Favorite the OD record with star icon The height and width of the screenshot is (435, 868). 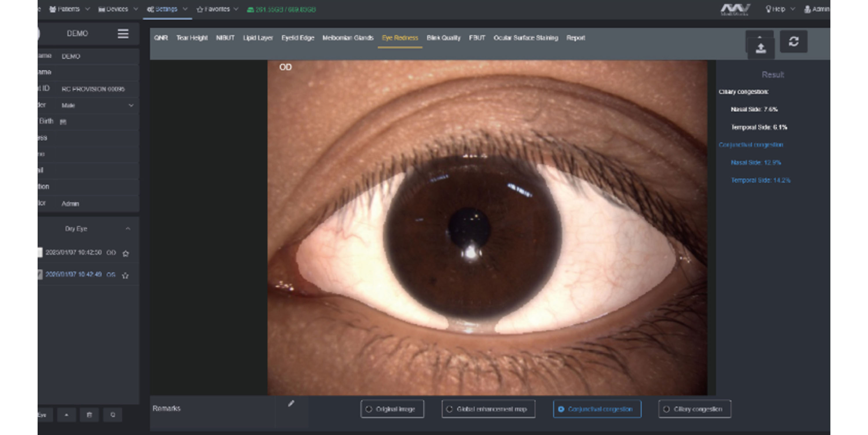coord(126,253)
